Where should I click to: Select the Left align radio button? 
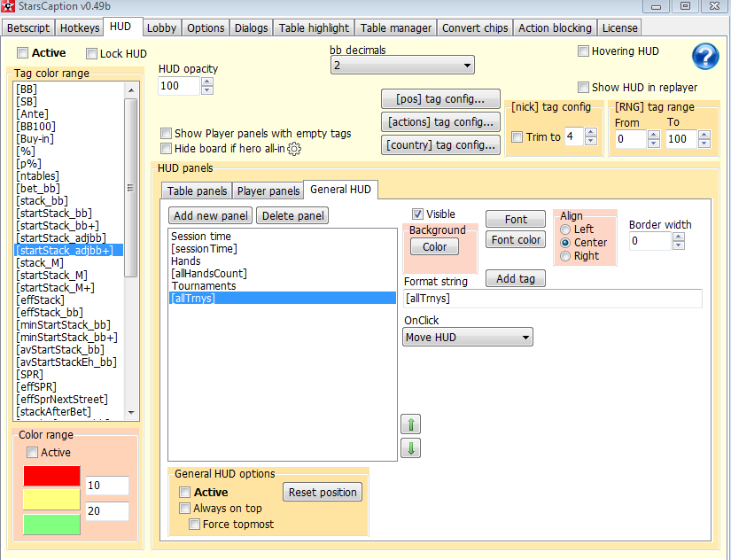[x=565, y=229]
